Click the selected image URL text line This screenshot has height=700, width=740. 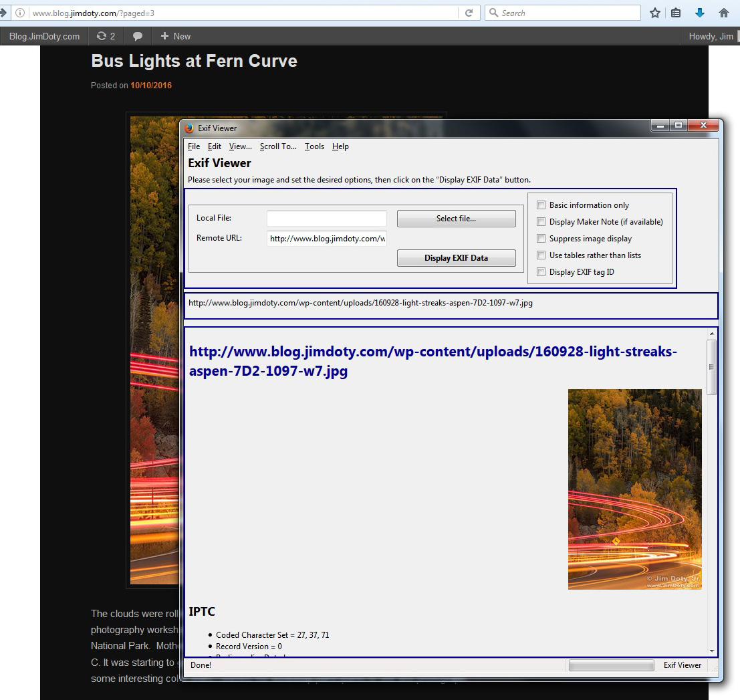click(x=360, y=303)
